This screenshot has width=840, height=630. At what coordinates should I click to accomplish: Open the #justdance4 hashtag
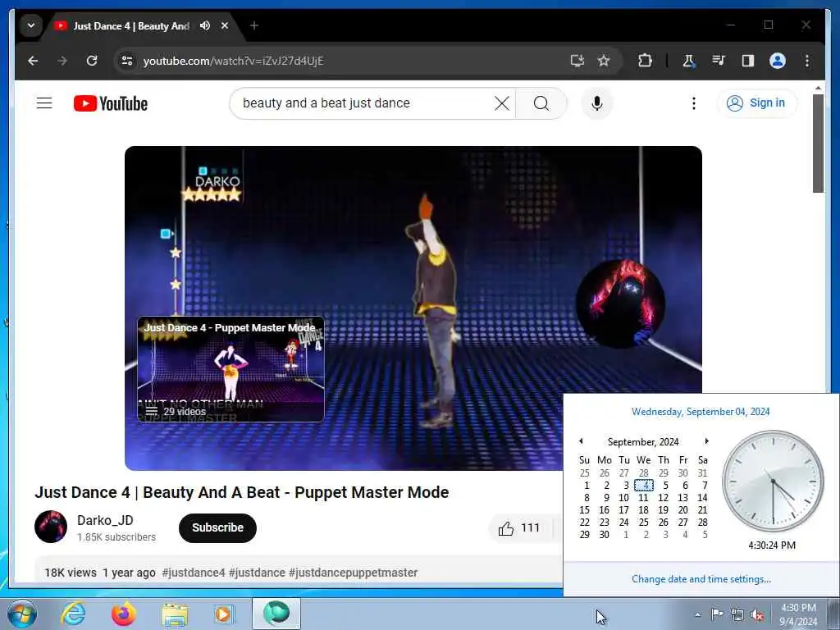(x=194, y=573)
